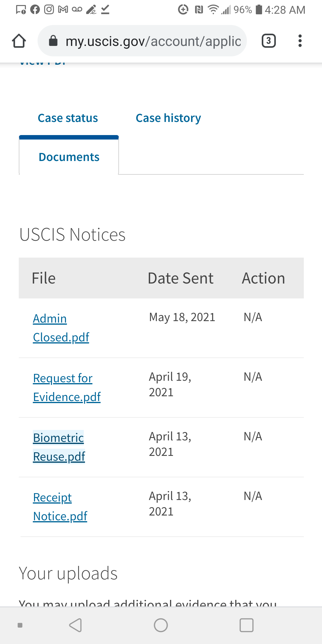Open the Biometric Reuse.pdf document
Viewport: 322px width, 644px height.
tap(59, 447)
